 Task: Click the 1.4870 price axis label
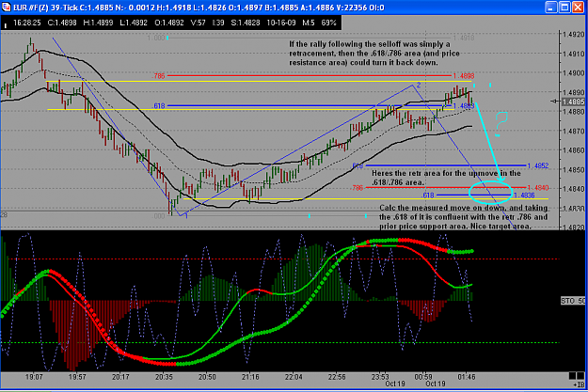pos(574,132)
